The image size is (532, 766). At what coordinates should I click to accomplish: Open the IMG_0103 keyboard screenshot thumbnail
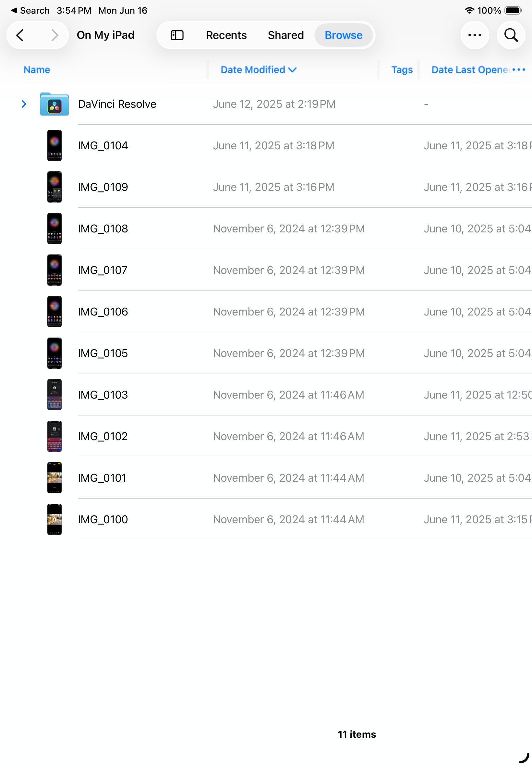coord(54,394)
